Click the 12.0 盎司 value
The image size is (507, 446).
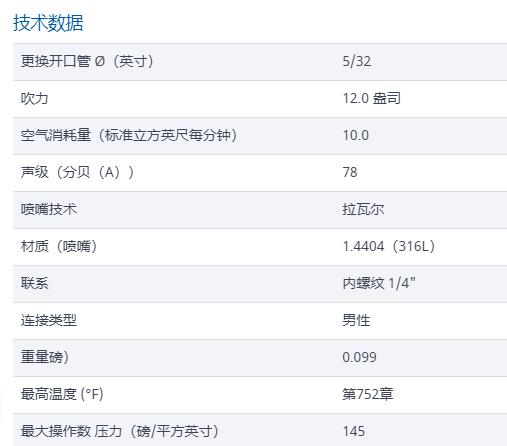(372, 98)
